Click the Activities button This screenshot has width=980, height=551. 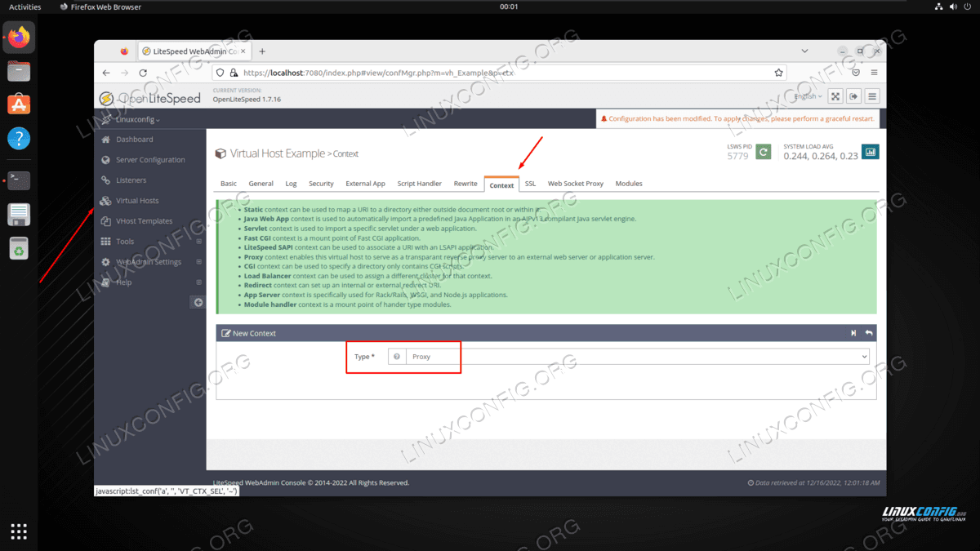click(x=25, y=7)
